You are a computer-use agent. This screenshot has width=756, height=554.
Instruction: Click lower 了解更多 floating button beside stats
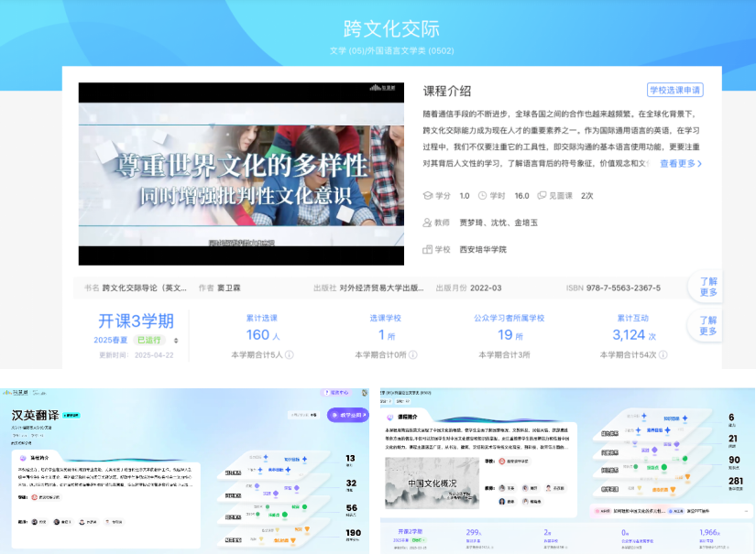708,325
